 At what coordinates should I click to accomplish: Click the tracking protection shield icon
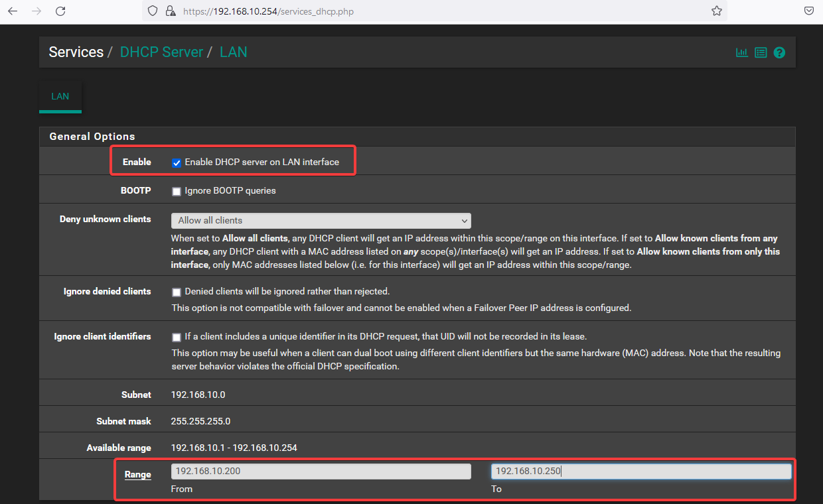click(153, 11)
